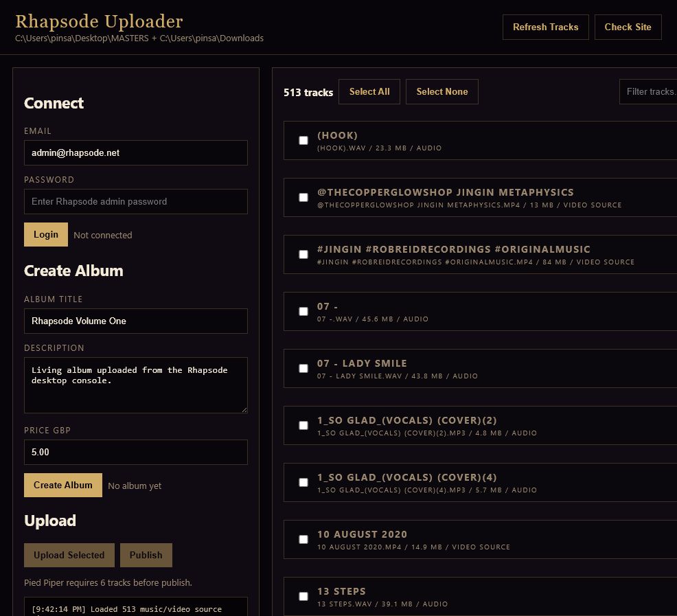Select the 1_SO GLAD_(VOCALS) (COVER)(2) checkbox
This screenshot has width=677, height=616.
click(303, 426)
